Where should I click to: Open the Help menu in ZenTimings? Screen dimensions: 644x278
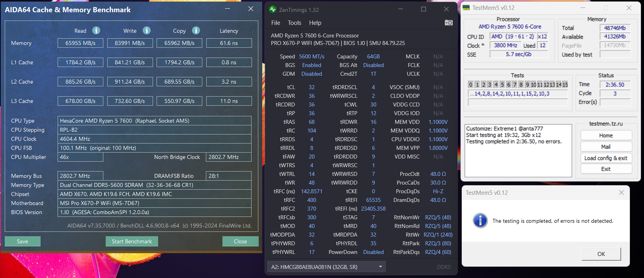(315, 23)
